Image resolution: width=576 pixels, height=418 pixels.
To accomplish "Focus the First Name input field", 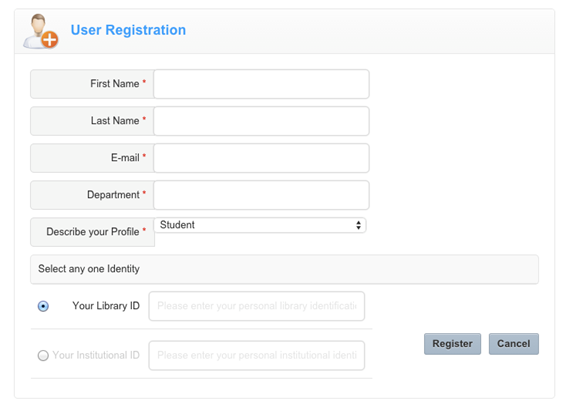I will pyautogui.click(x=261, y=84).
